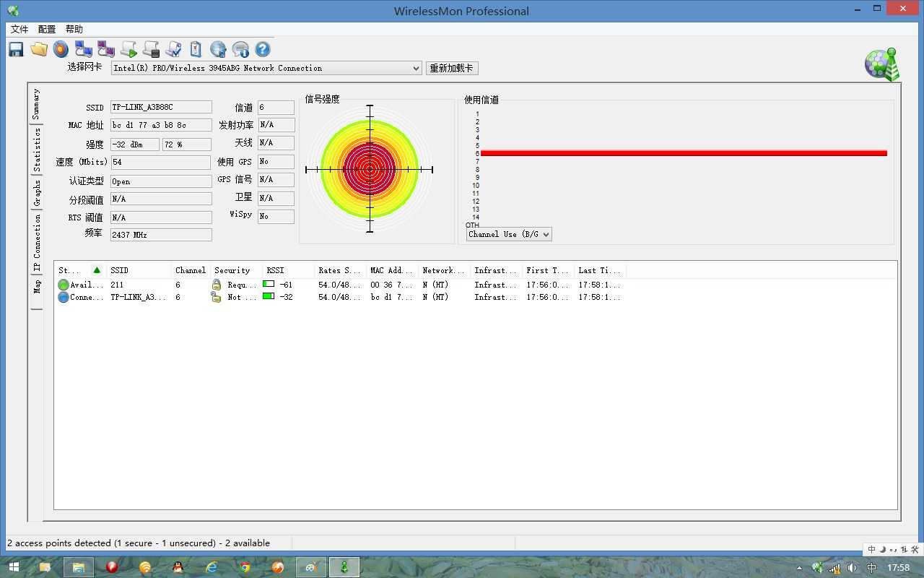Click the 重新加载卡 reload button
Viewport: 924px width, 578px height.
[452, 68]
